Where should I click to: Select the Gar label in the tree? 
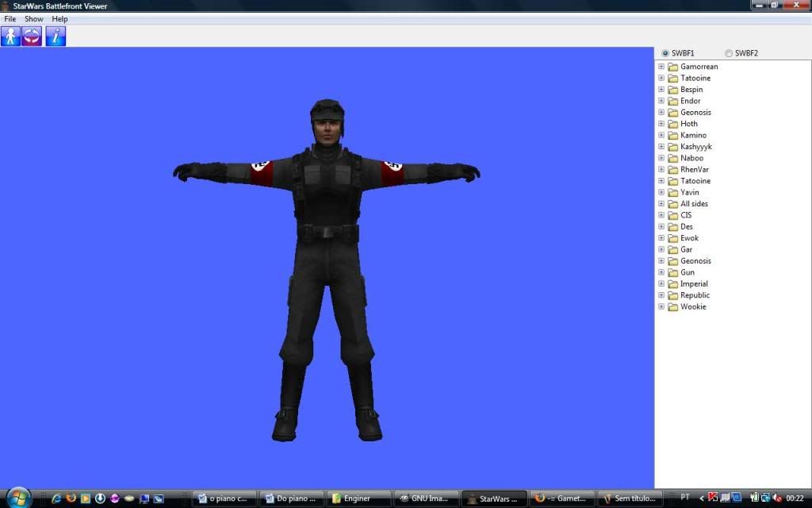pyautogui.click(x=686, y=249)
